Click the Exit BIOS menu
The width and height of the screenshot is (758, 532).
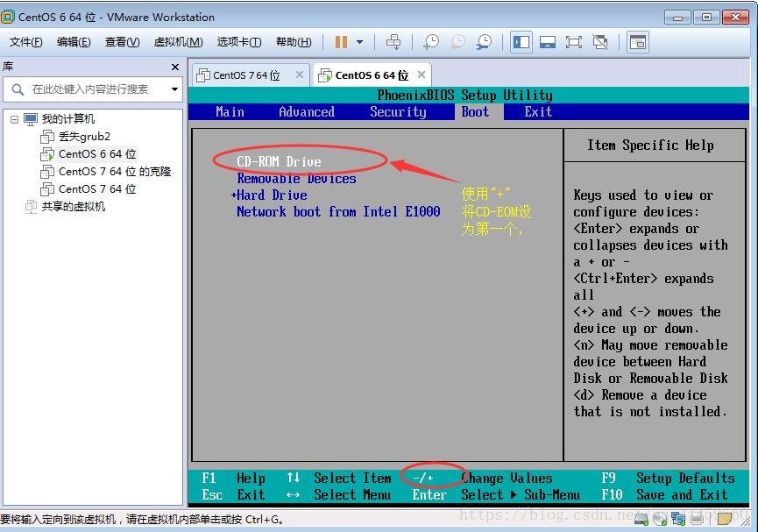[x=538, y=111]
